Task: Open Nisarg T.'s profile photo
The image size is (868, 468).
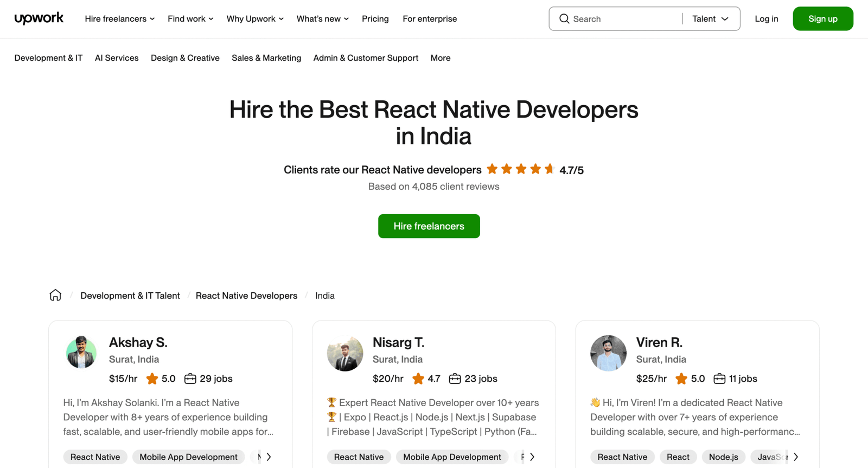Action: 345,353
